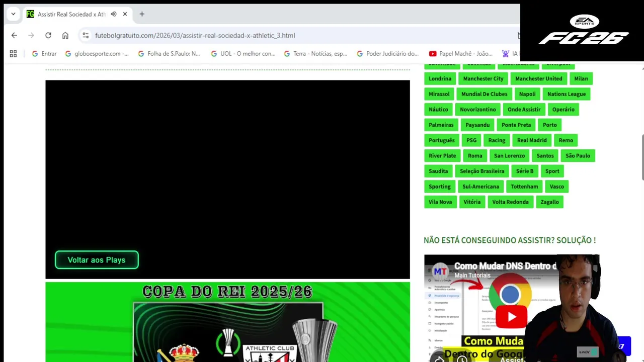Select the Tottenham tag

pyautogui.click(x=524, y=187)
